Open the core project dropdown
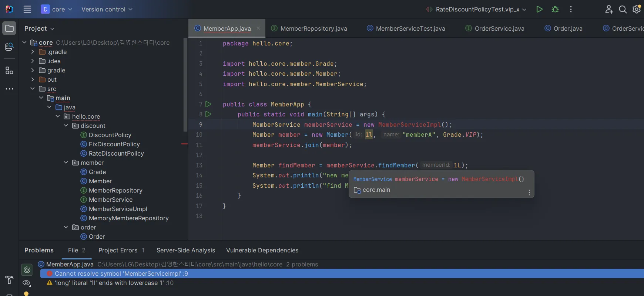Viewport: 644px width, 296px height. pyautogui.click(x=57, y=9)
